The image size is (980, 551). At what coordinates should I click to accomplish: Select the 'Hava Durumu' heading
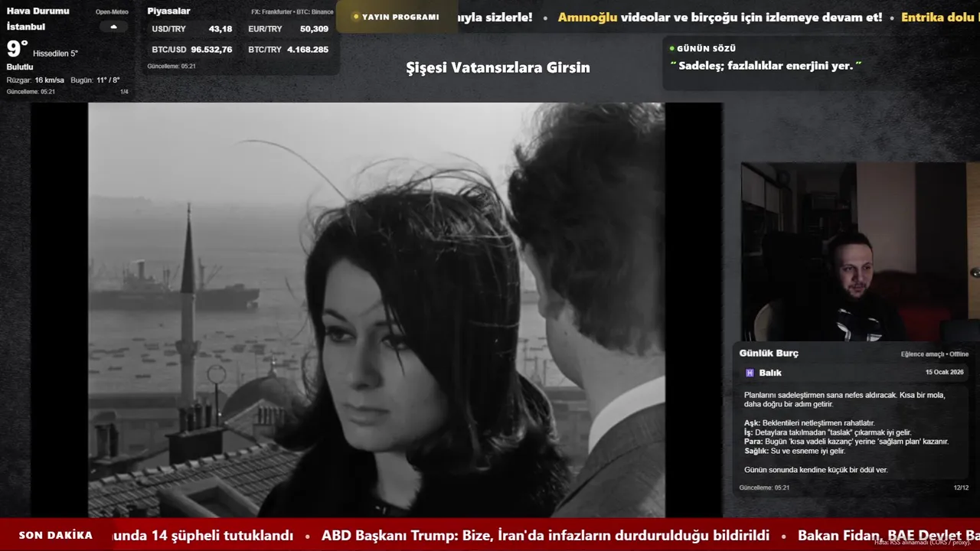38,11
